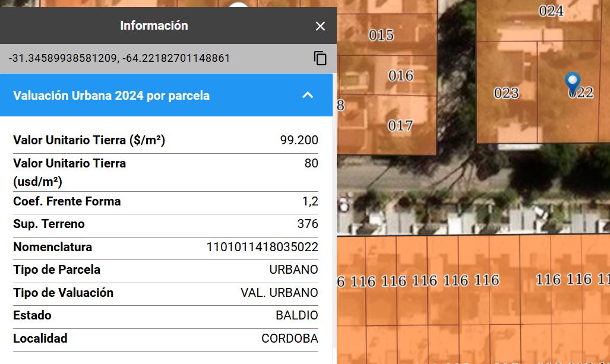Click the blue location pin marker
The width and height of the screenshot is (610, 364).
pyautogui.click(x=572, y=83)
